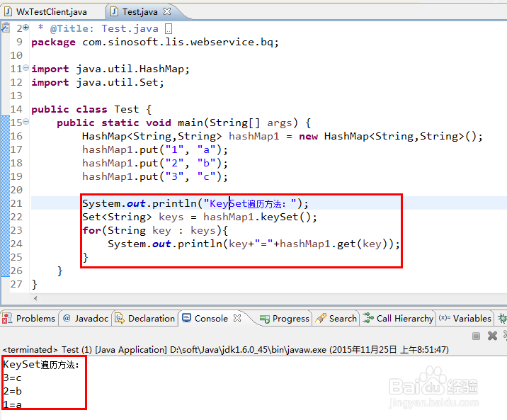Select the Console view tab
This screenshot has height=420, width=507.
(211, 319)
